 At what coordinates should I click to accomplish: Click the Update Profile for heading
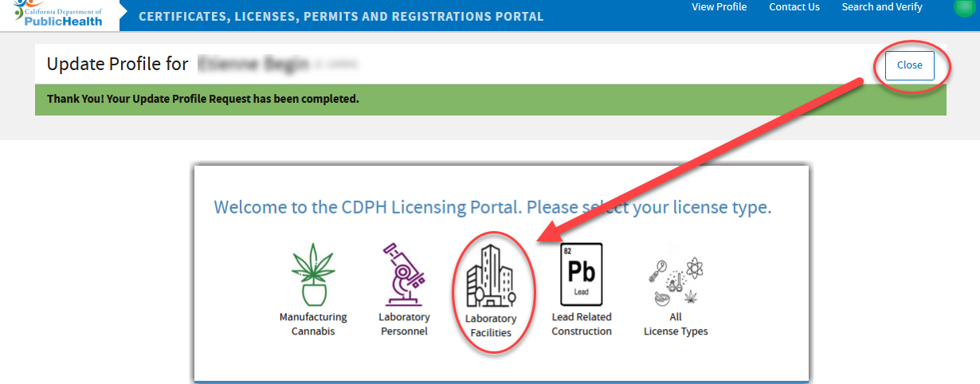click(x=117, y=65)
